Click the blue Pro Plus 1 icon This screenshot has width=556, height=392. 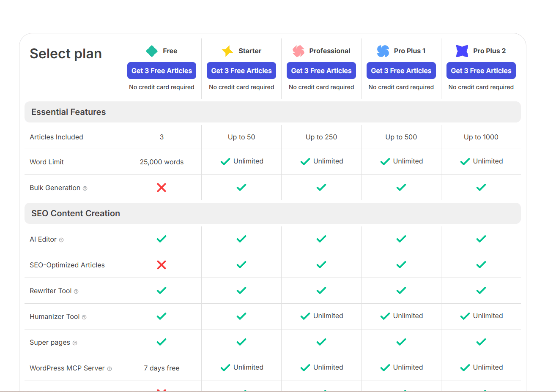[383, 51]
